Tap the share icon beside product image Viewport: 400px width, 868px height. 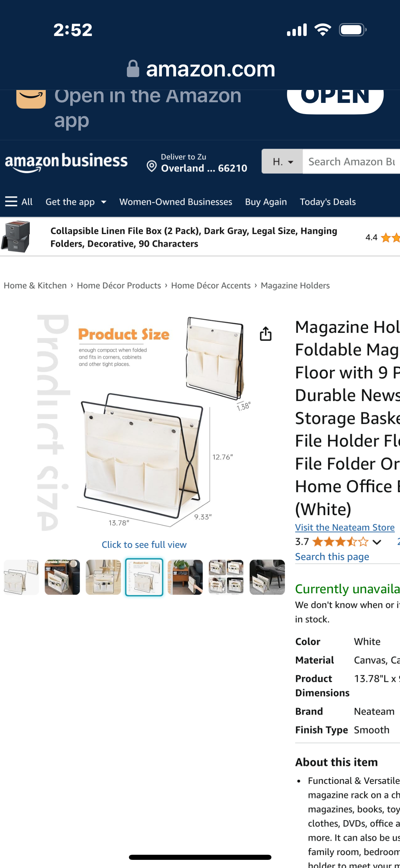coord(266,333)
